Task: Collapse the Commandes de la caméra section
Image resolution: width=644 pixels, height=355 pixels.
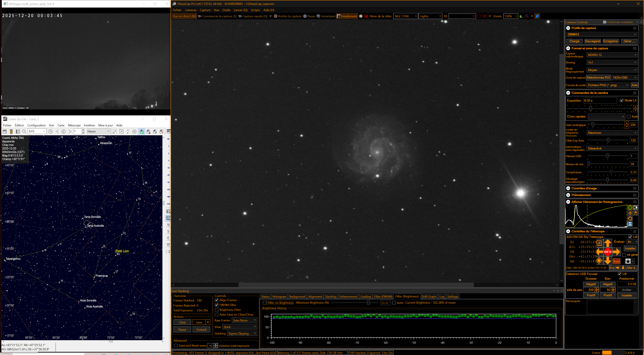Action: point(568,93)
